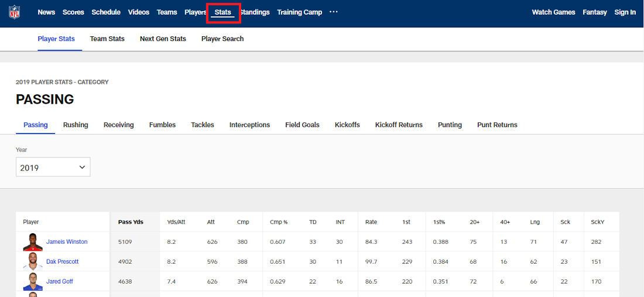The height and width of the screenshot is (297, 644).
Task: Click the Sign In link
Action: pos(625,12)
